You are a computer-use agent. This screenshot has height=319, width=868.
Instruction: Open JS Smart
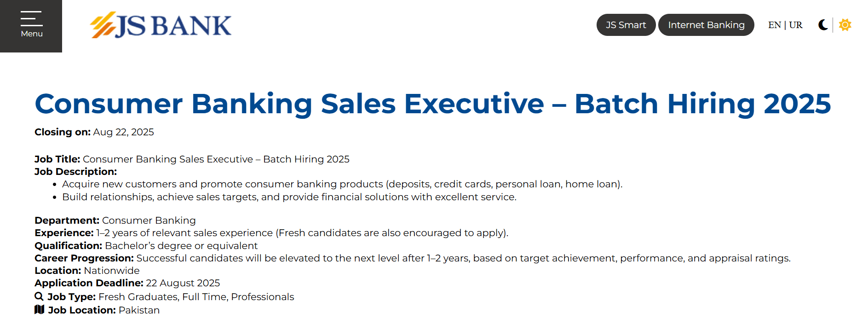(x=626, y=25)
